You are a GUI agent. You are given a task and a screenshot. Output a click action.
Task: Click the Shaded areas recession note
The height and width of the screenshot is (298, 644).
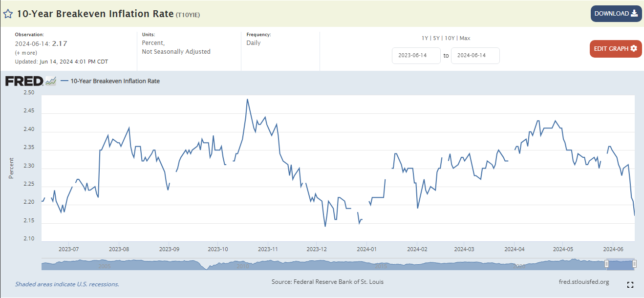pos(67,284)
